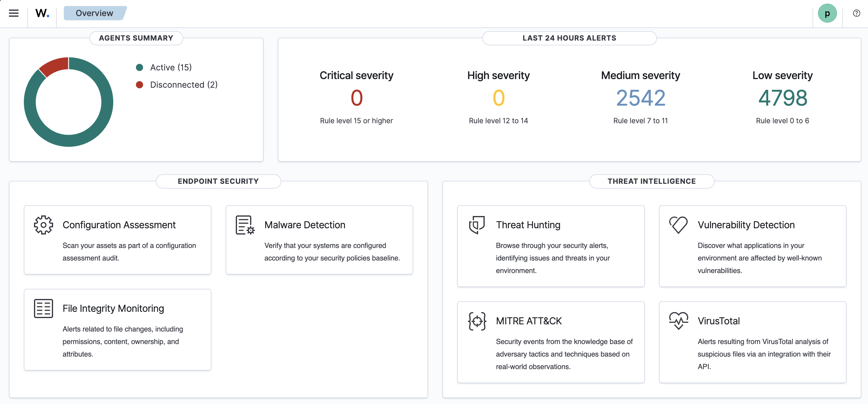Viewport: 868px width, 404px height.
Task: Click 'Verify that your systems' description text
Action: [x=332, y=252]
